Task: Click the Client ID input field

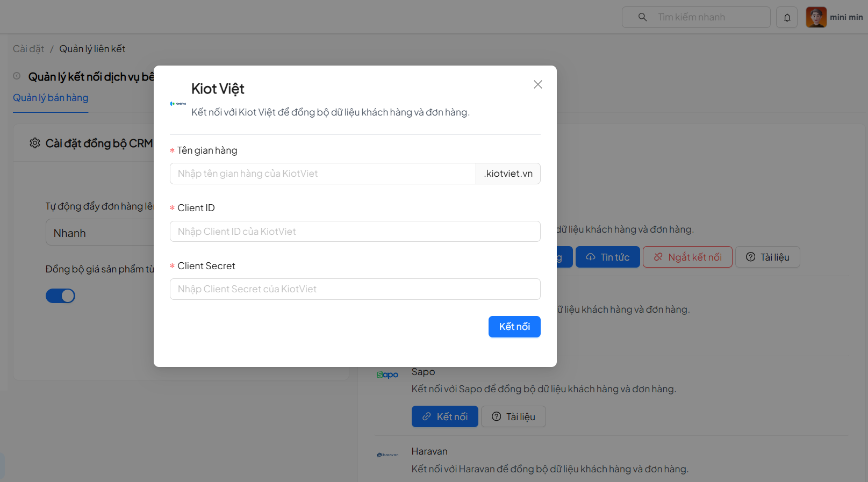Action: (x=355, y=232)
